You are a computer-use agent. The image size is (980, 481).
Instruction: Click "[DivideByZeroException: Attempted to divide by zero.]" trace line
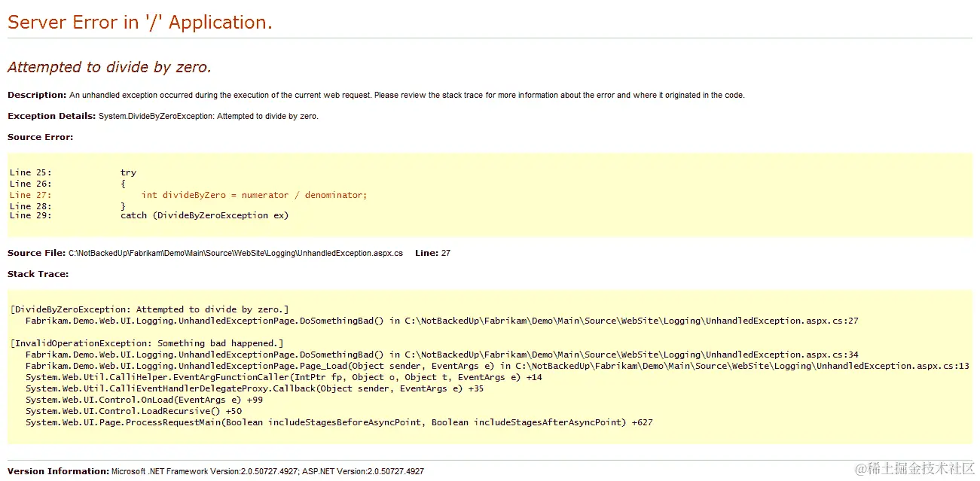[x=150, y=309]
